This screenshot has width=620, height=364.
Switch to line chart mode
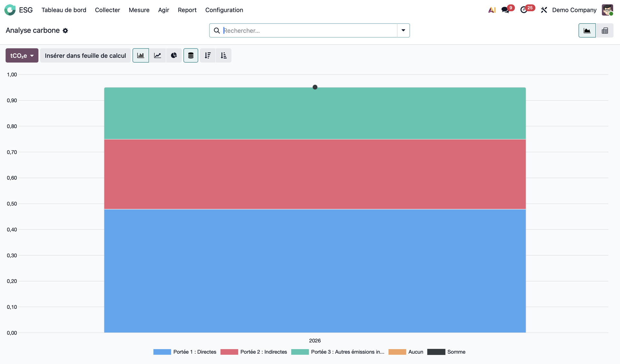(158, 56)
